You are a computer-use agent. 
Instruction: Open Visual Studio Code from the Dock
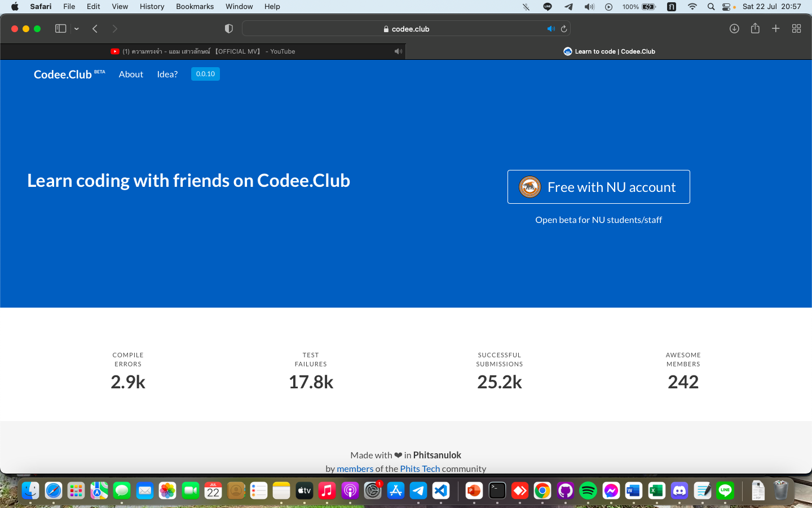click(x=441, y=491)
